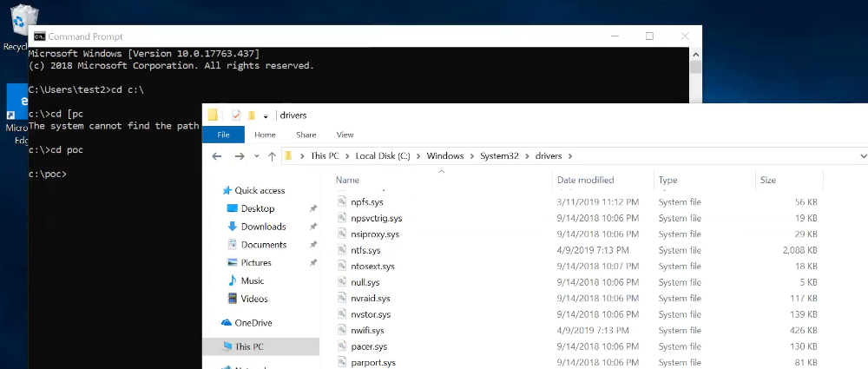Sort files by Size column
The height and width of the screenshot is (369, 868).
click(x=768, y=180)
